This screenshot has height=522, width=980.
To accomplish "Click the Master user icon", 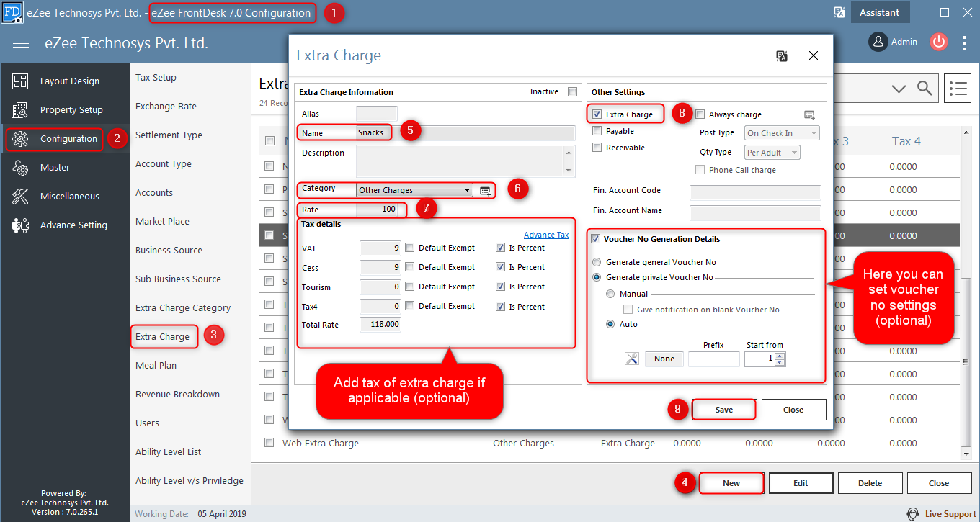I will pyautogui.click(x=20, y=168).
